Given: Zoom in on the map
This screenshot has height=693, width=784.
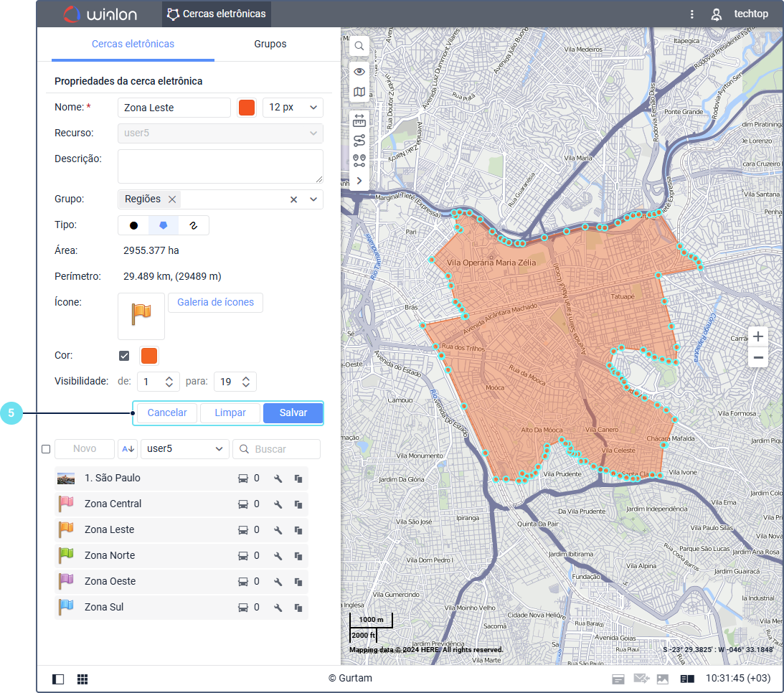Looking at the screenshot, I should [758, 336].
